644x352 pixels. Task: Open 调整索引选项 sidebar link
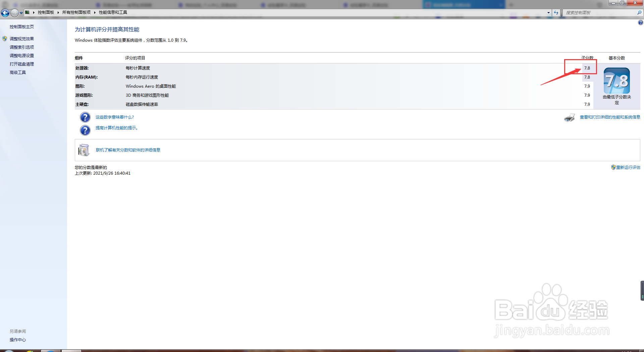pos(22,47)
